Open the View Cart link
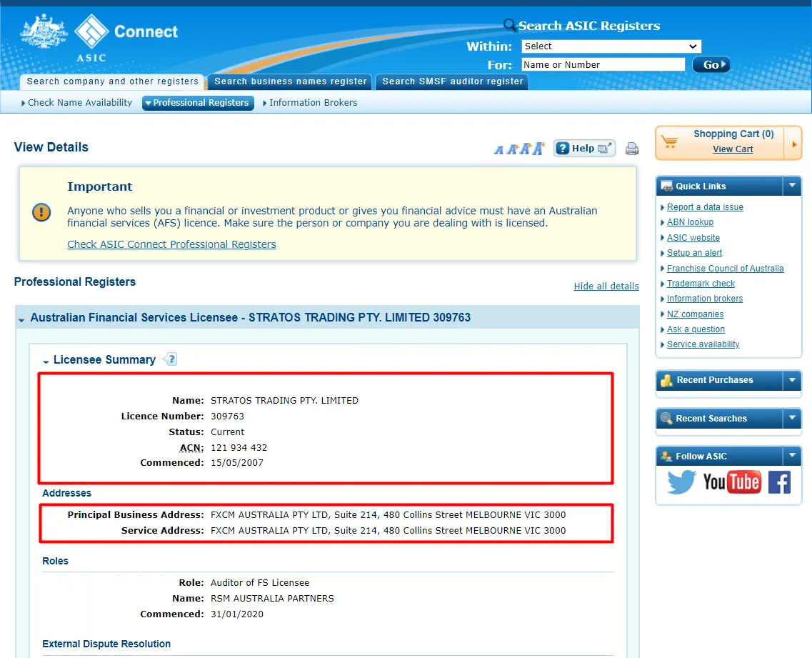The width and height of the screenshot is (812, 658). click(x=733, y=149)
